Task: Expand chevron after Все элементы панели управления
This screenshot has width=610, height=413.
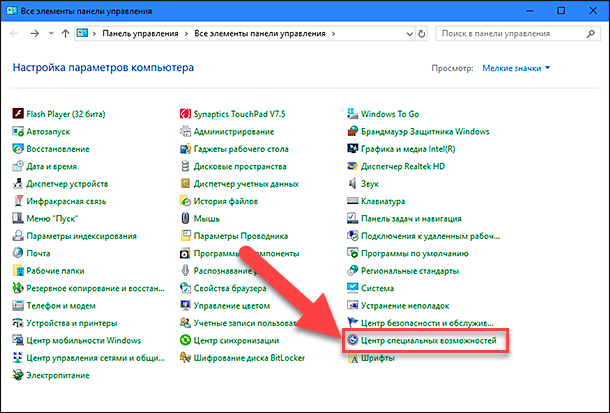Action: coord(333,34)
